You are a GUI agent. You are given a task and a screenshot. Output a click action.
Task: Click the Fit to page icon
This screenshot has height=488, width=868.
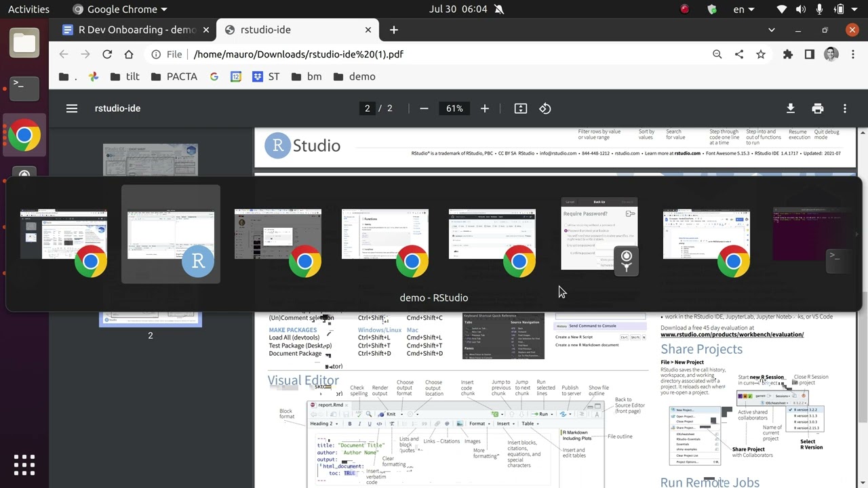point(521,108)
